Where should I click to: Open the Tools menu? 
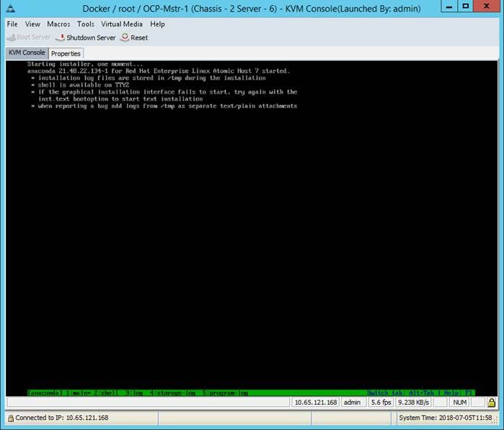(86, 24)
